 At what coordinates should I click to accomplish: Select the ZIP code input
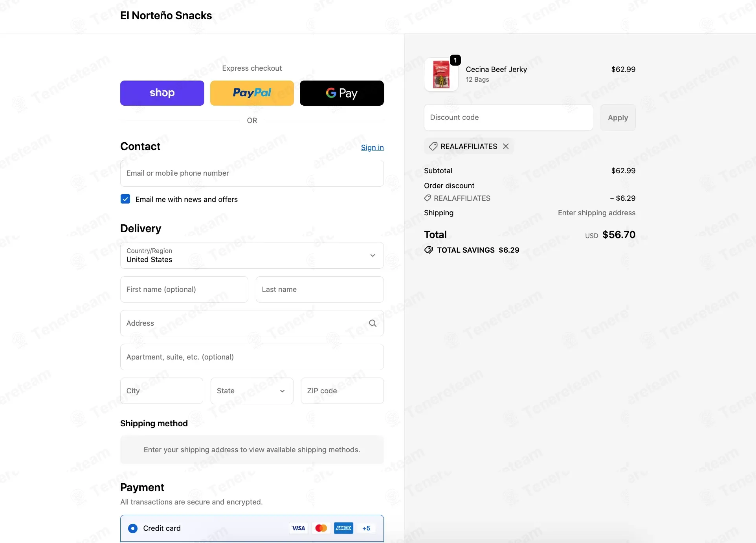click(x=342, y=391)
